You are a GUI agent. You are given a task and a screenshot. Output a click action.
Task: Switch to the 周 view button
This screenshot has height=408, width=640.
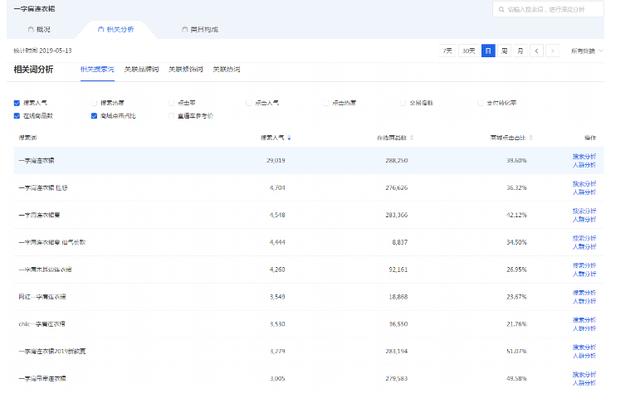click(x=505, y=50)
